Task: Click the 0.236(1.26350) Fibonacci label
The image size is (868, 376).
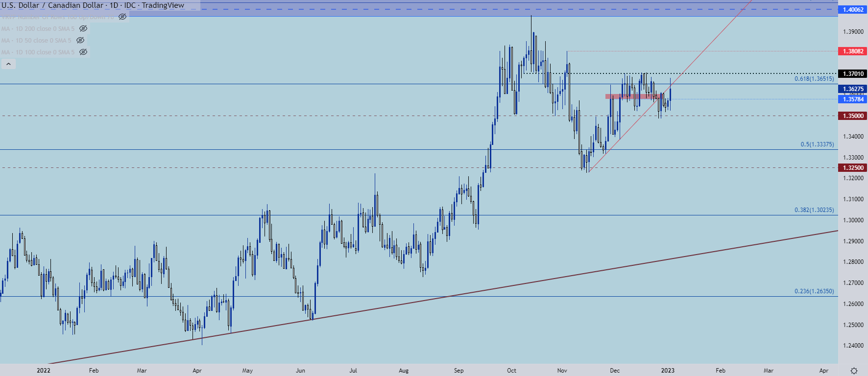Action: [814, 291]
